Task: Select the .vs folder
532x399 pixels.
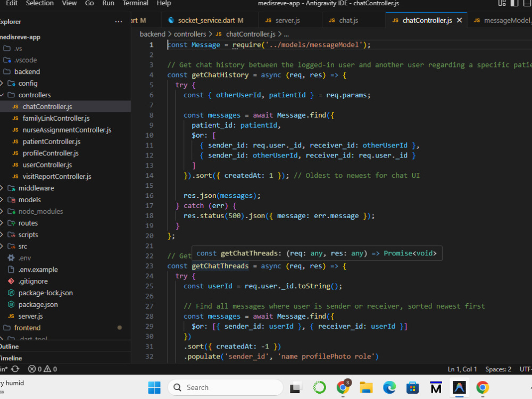Action: pyautogui.click(x=65, y=48)
